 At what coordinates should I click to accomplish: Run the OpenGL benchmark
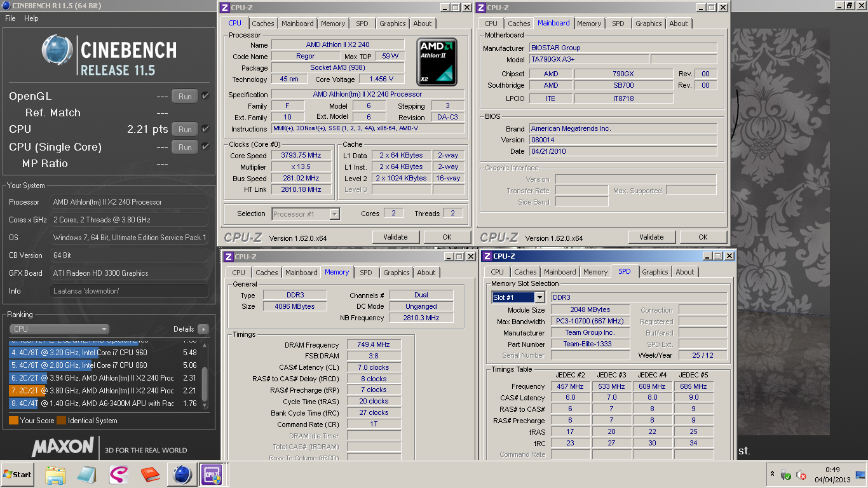coord(185,97)
